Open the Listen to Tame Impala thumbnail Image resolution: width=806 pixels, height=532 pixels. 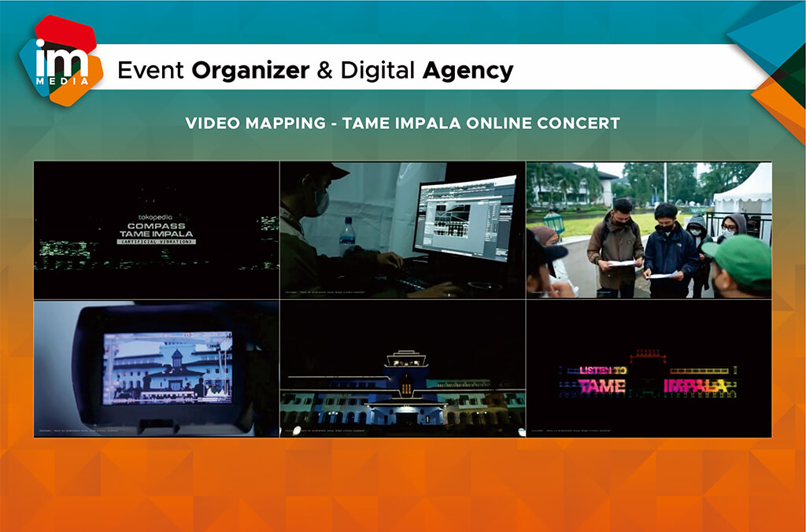(x=649, y=368)
